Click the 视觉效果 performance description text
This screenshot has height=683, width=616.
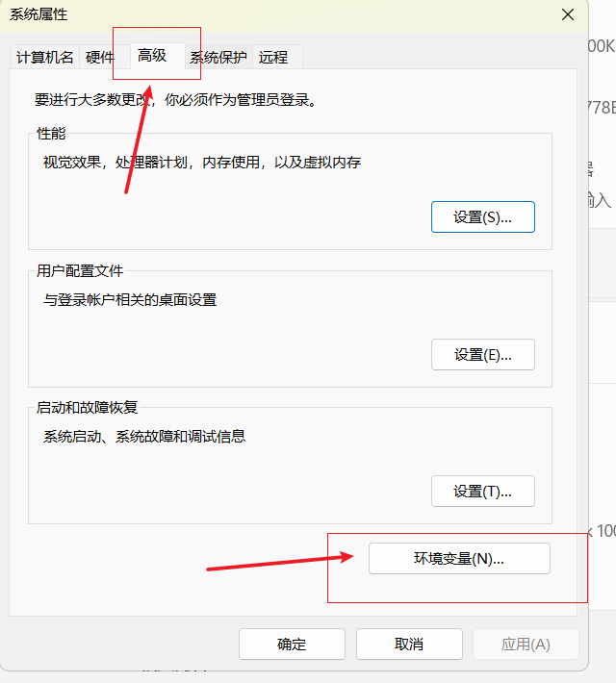[202, 163]
